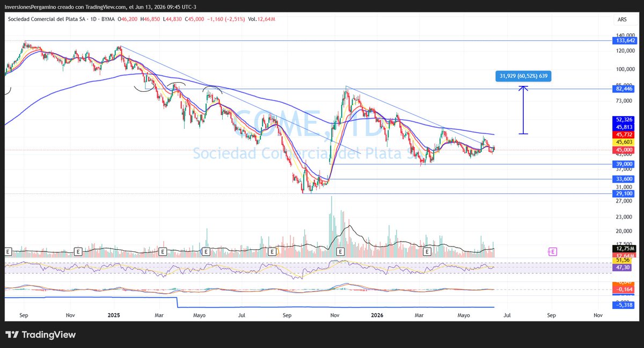Select the 33,600 horizontal line price label
Image resolution: width=644 pixels, height=348 pixels.
625,179
